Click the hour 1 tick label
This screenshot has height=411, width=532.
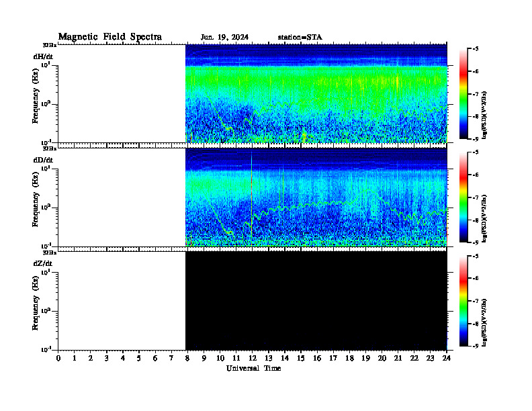(75, 359)
